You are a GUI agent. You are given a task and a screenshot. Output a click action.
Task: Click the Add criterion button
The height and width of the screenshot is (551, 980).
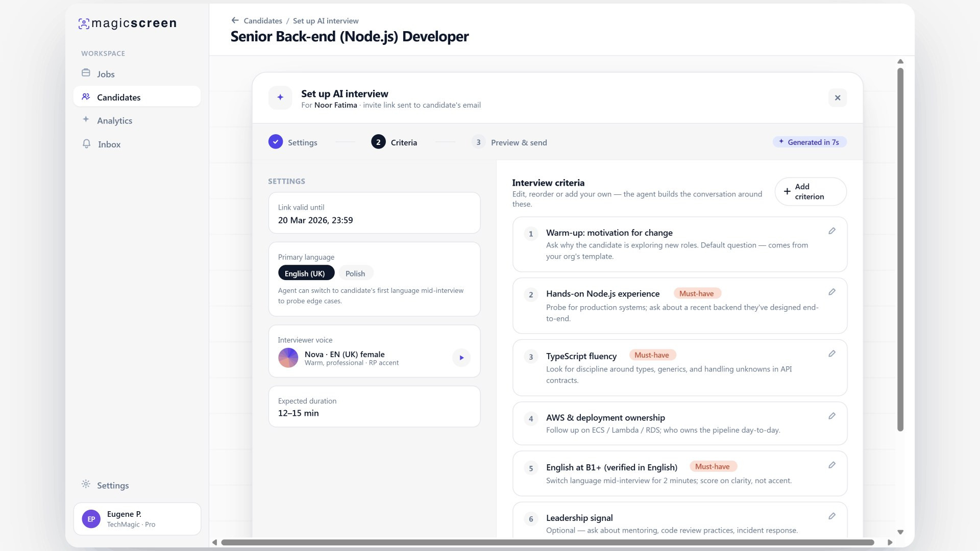coord(811,192)
